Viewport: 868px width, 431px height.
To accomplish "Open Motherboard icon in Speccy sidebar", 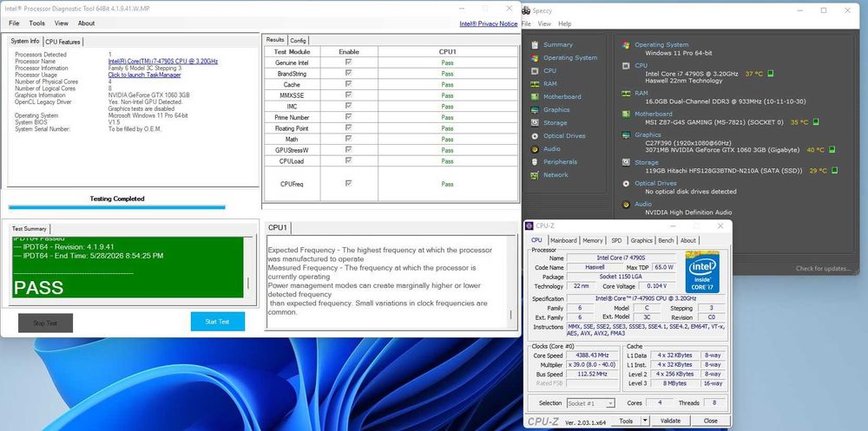I will click(534, 97).
